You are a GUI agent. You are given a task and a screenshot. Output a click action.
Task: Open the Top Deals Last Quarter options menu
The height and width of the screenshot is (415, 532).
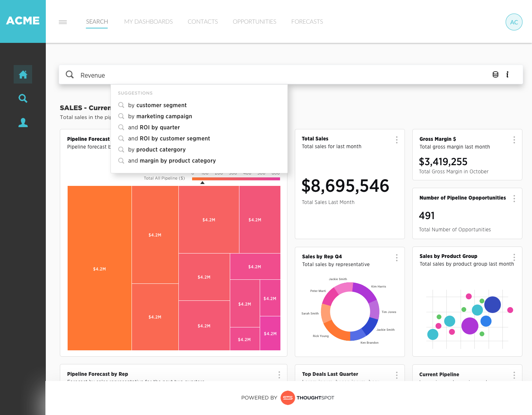(x=397, y=375)
